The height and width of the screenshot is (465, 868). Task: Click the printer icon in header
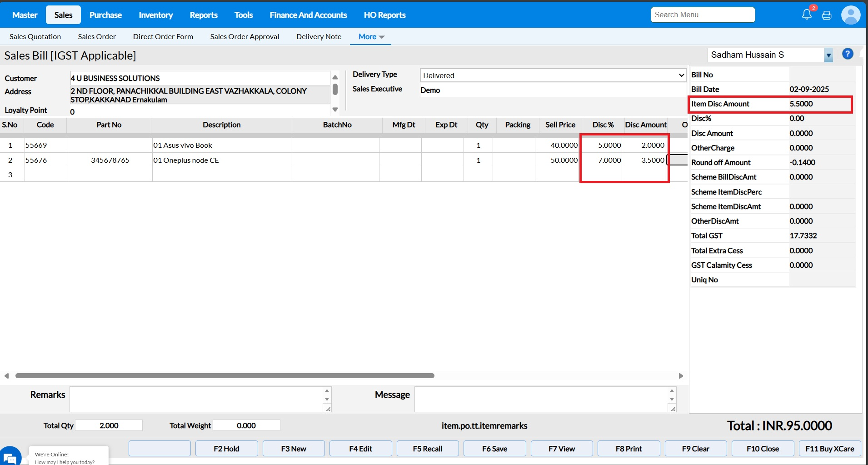tap(827, 15)
